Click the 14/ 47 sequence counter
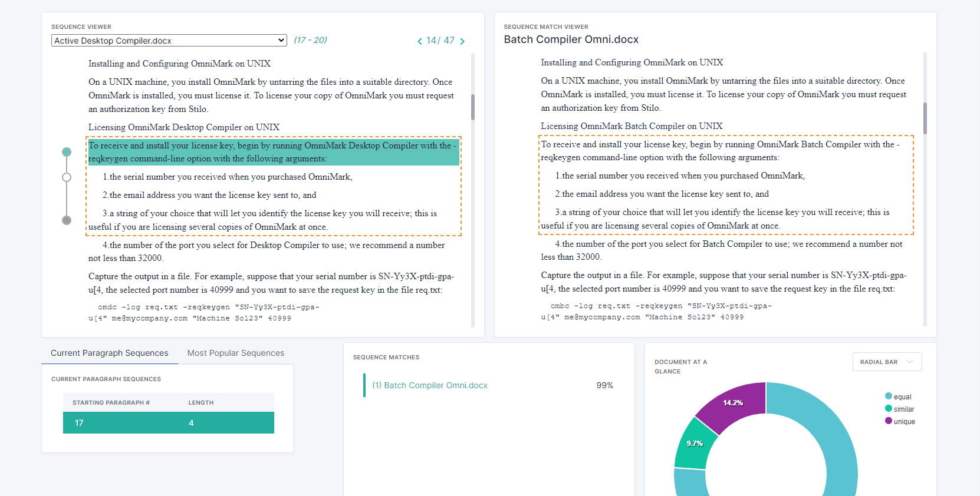Screen dimensions: 980x496 [x=440, y=41]
